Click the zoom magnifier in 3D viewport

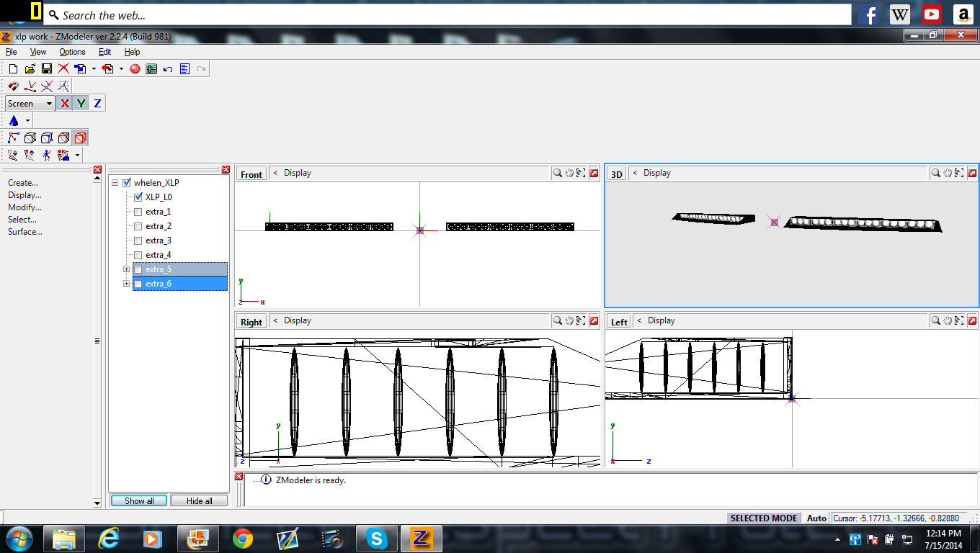tap(935, 174)
